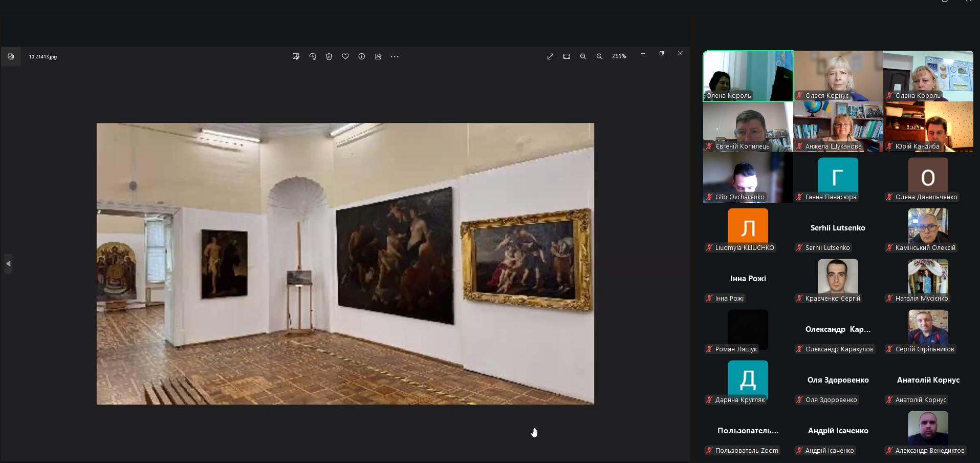Click the 10 21413.jpg file name
Screen dimensions: 980x463
point(43,57)
